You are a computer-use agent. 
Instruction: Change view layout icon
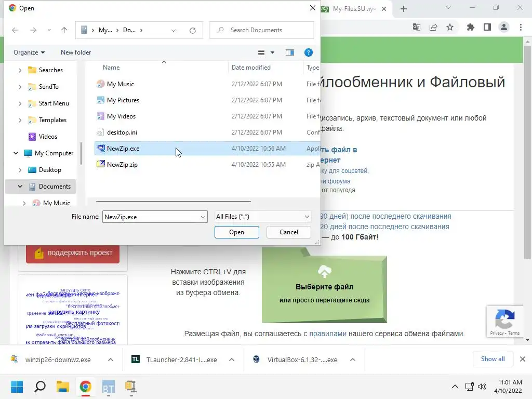coord(261,52)
